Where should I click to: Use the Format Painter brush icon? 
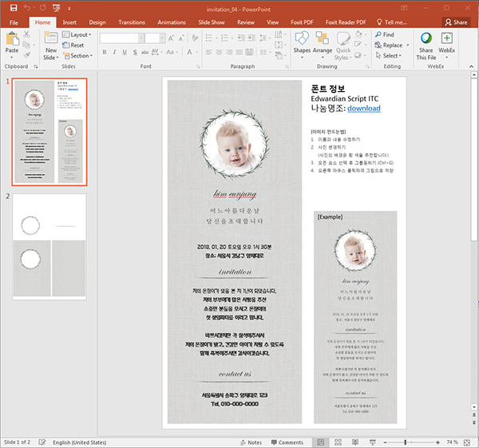26,55
